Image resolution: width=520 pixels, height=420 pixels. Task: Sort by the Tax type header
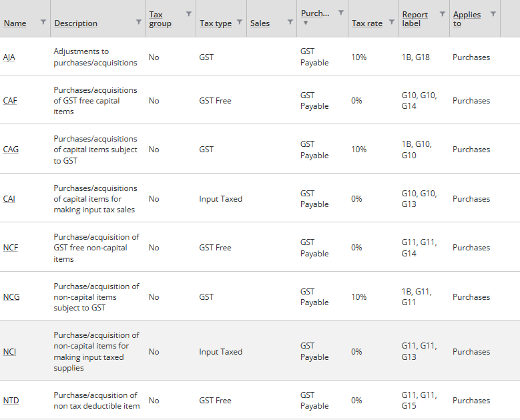215,23
